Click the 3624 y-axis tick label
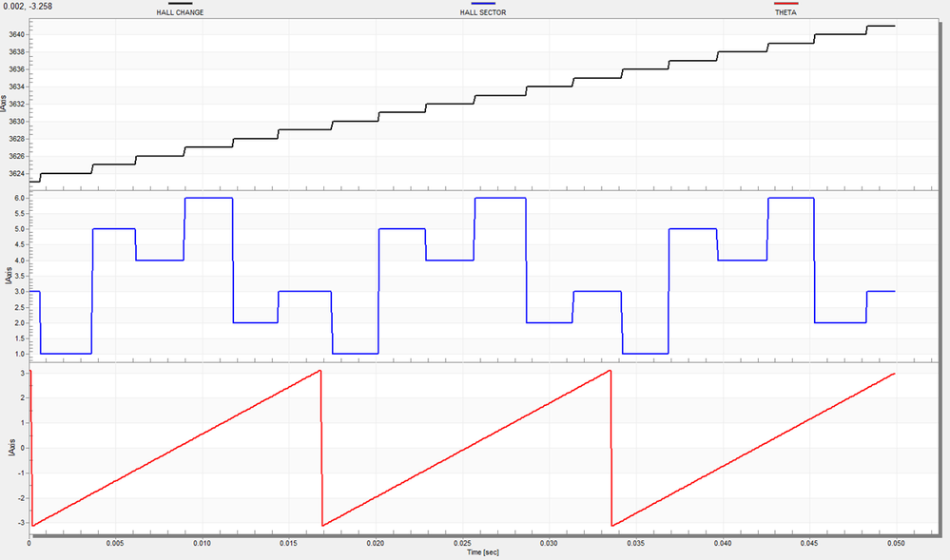The image size is (950, 560). pyautogui.click(x=17, y=174)
